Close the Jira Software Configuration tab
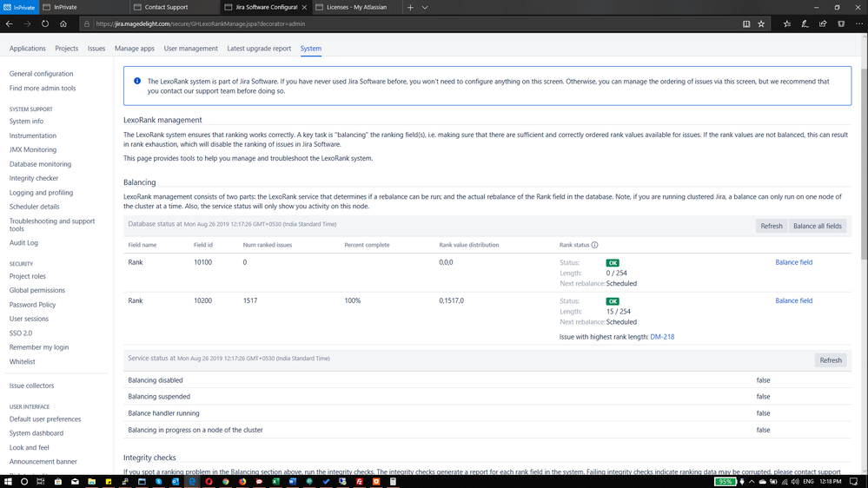Screen dimensions: 868x488 tap(304, 7)
